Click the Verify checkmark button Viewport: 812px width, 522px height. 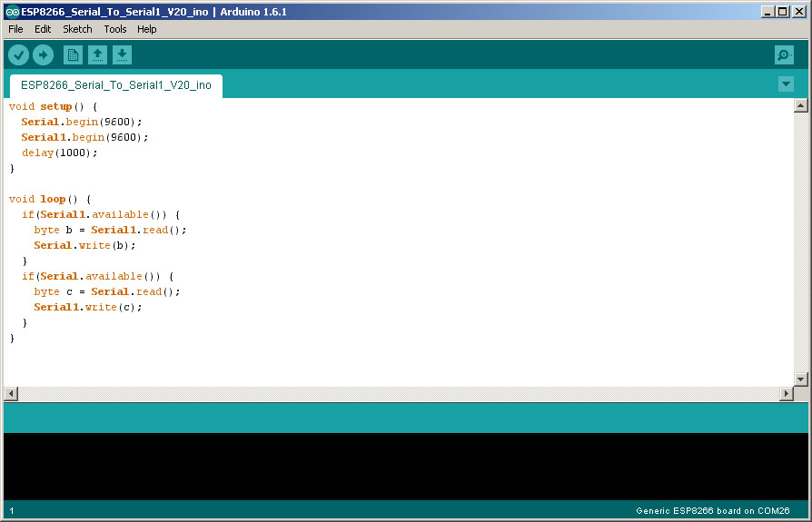(19, 54)
